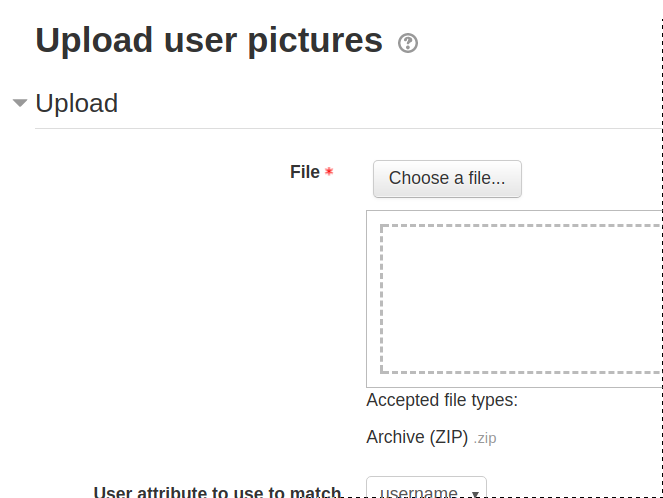The width and height of the screenshot is (663, 498).
Task: Click the User attribute to match label
Action: tap(217, 491)
